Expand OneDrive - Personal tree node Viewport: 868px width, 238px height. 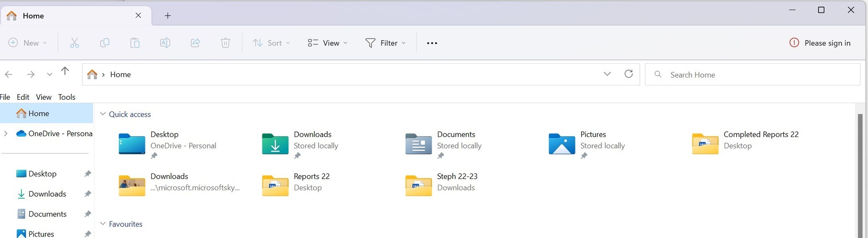[6, 134]
